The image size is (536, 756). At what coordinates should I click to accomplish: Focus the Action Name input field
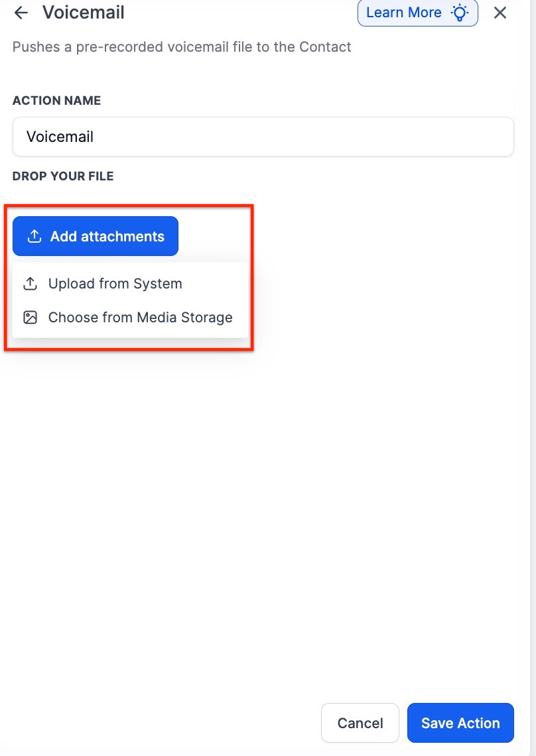click(263, 137)
